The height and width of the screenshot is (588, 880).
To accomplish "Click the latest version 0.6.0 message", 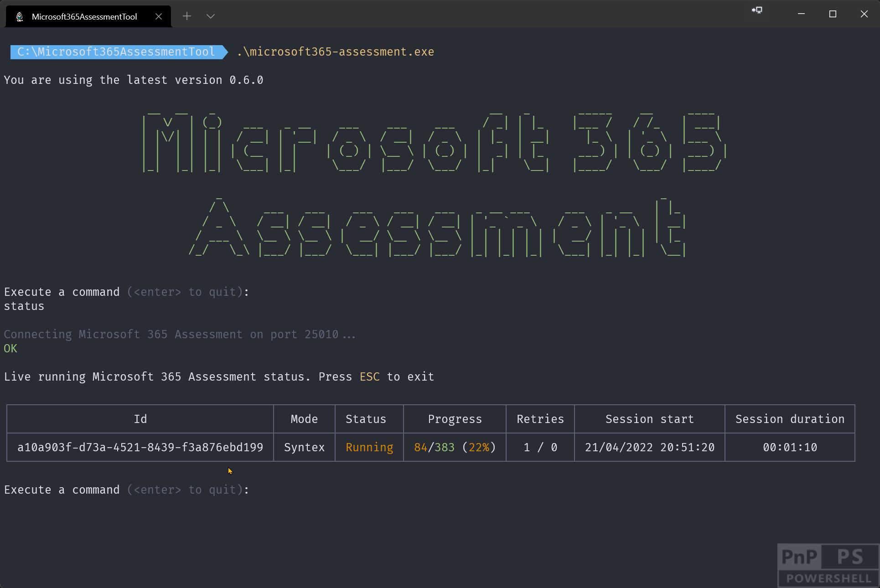I will [x=134, y=80].
